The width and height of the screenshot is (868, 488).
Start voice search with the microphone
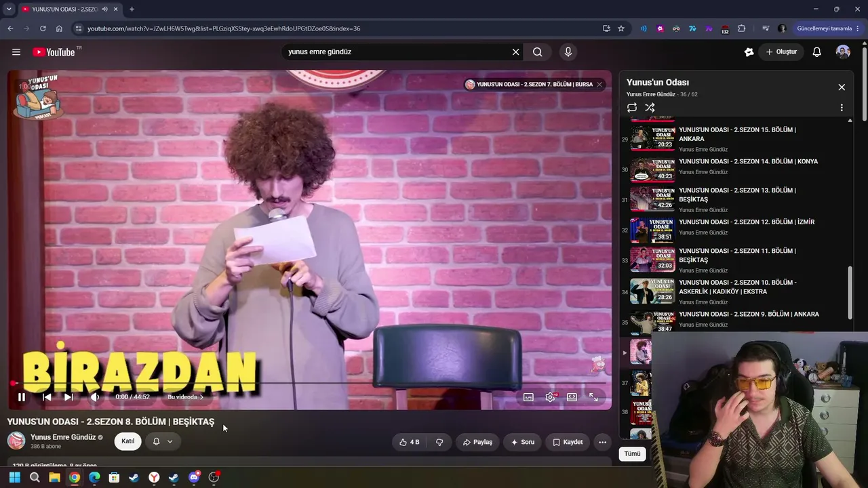point(568,52)
